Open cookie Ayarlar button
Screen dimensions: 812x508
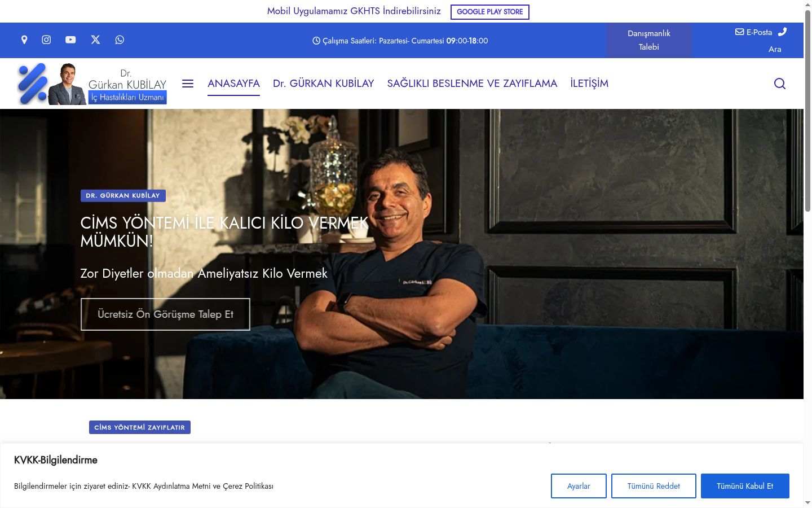[x=579, y=486]
